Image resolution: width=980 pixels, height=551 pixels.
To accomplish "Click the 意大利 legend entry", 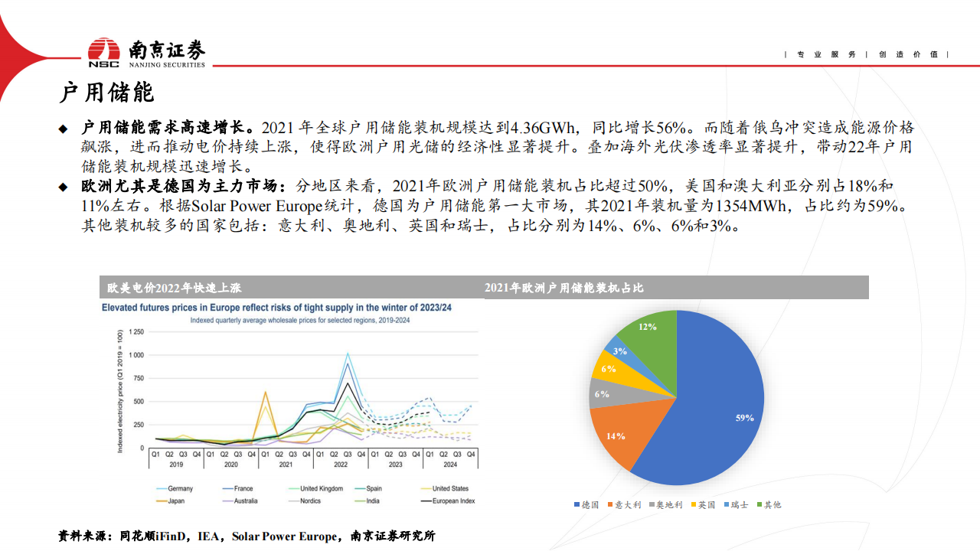I will point(624,505).
